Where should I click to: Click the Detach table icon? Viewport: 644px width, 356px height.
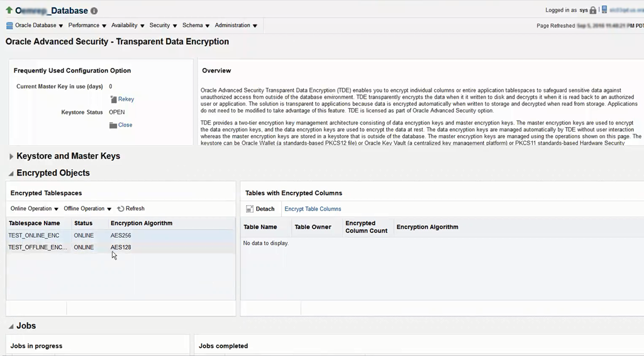(249, 209)
